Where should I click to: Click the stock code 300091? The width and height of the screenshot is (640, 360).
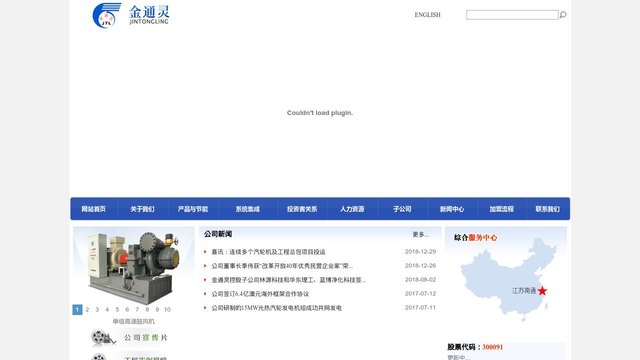(x=493, y=347)
